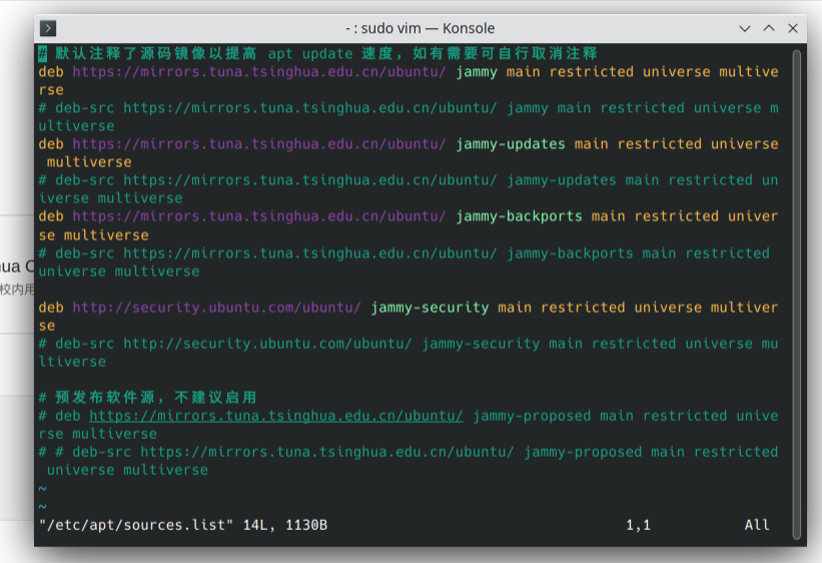This screenshot has height=563, width=822.
Task: Close the Konsole window
Action: [x=793, y=28]
